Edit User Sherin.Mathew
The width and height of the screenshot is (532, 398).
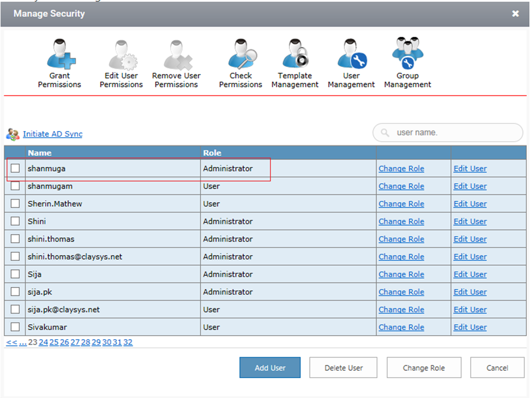click(470, 204)
